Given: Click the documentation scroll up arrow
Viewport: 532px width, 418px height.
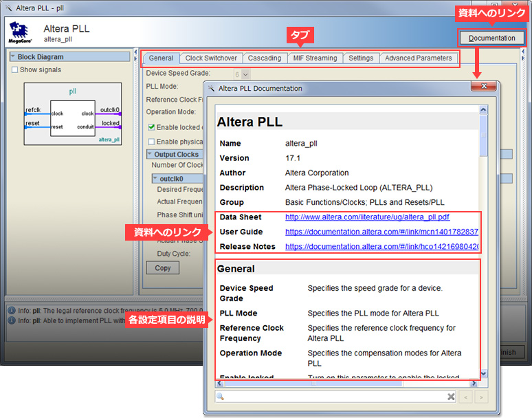Looking at the screenshot, I should tap(483, 109).
